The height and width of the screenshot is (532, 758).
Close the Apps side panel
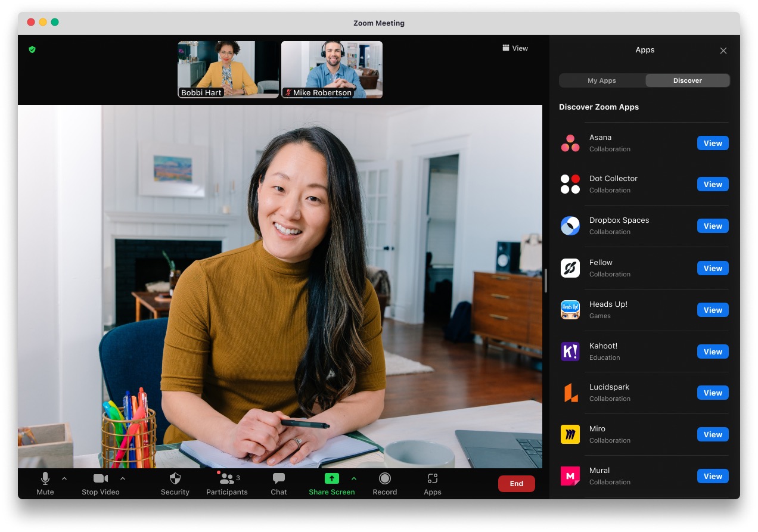723,51
